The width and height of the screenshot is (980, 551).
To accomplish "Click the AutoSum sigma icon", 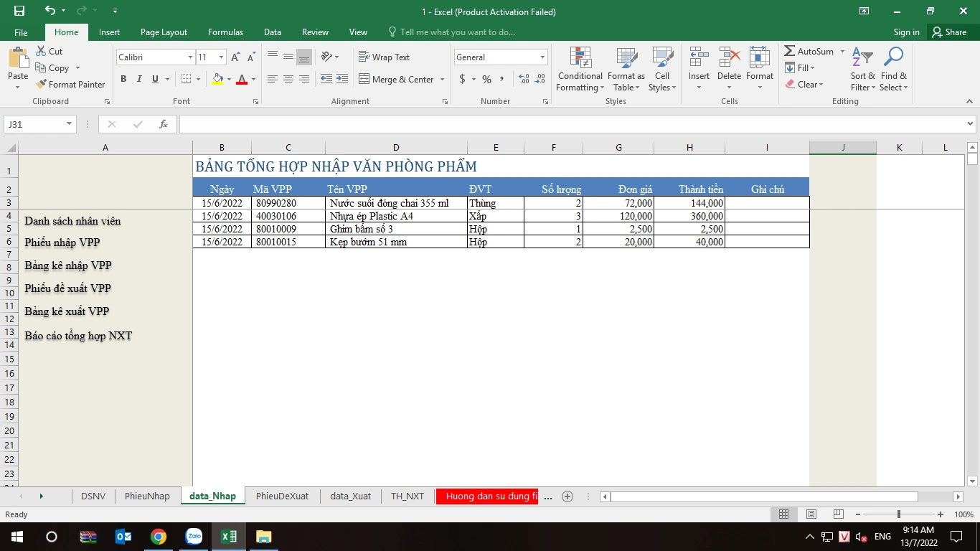I will point(790,52).
